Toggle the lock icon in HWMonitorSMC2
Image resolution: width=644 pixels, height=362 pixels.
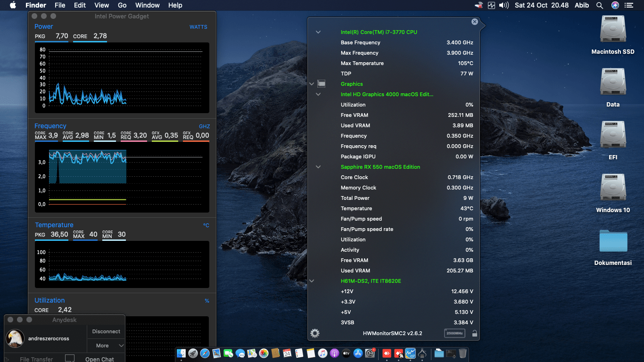point(474,333)
